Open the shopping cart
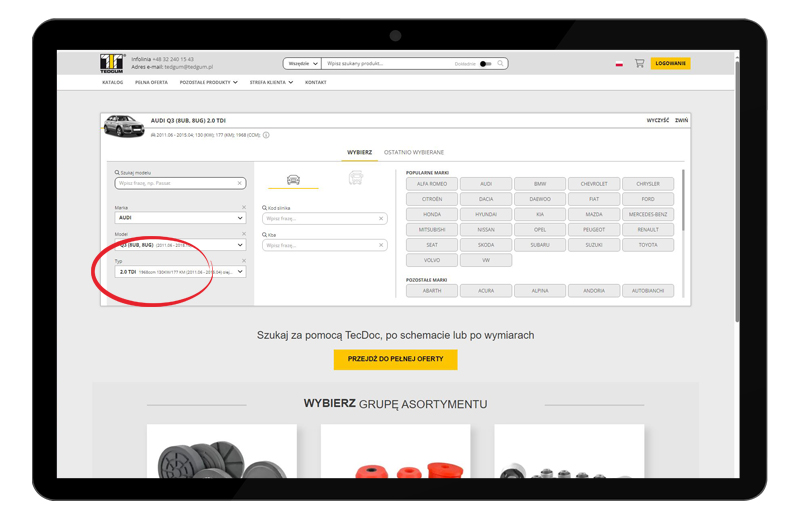The image size is (800, 513). [x=639, y=63]
